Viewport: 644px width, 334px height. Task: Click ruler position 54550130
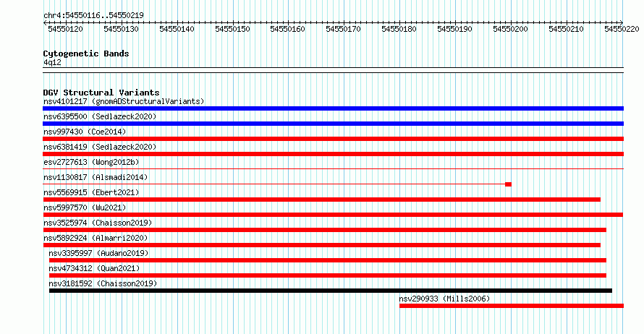click(121, 29)
